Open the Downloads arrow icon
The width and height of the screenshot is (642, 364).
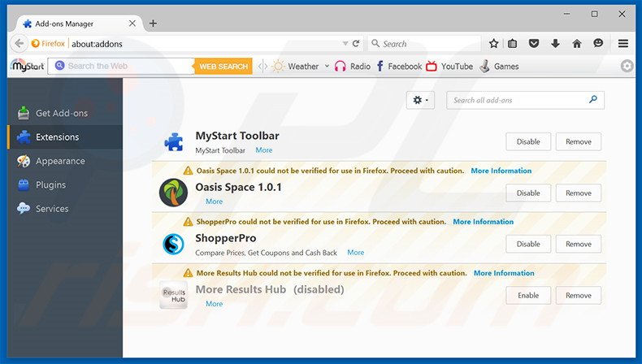(556, 44)
